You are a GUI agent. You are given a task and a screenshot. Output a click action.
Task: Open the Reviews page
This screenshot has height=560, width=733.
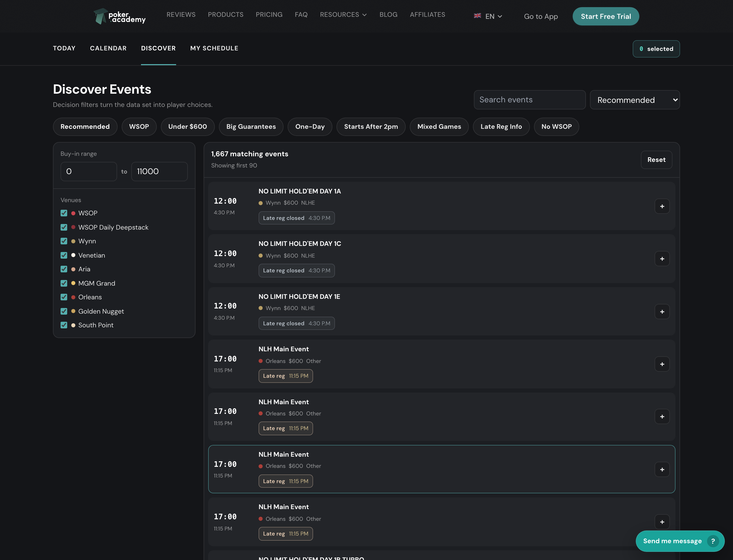click(181, 15)
